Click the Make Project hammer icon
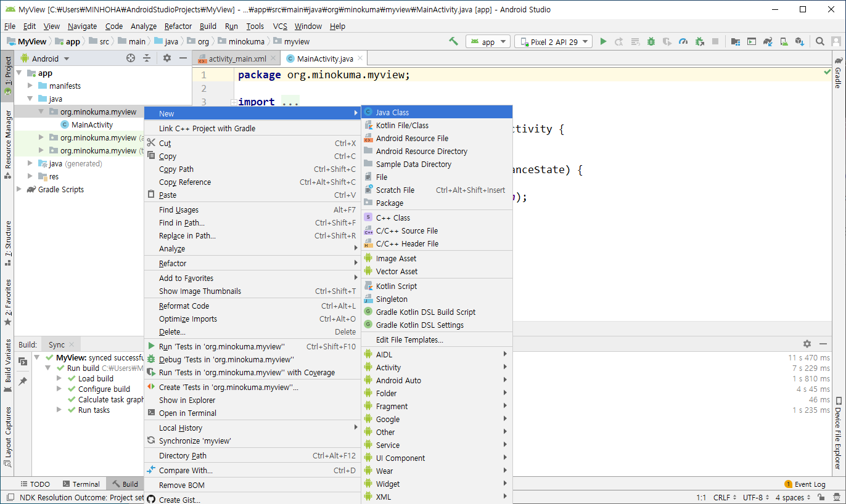The image size is (846, 504). coord(454,41)
